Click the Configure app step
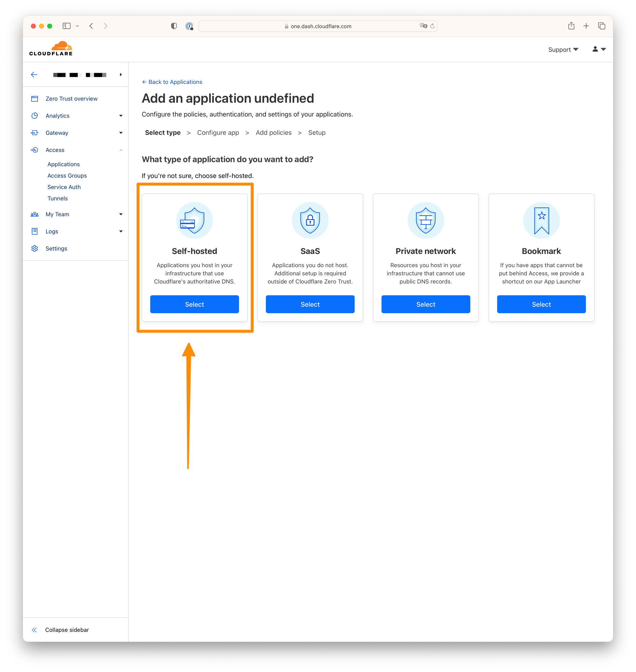 pos(218,133)
